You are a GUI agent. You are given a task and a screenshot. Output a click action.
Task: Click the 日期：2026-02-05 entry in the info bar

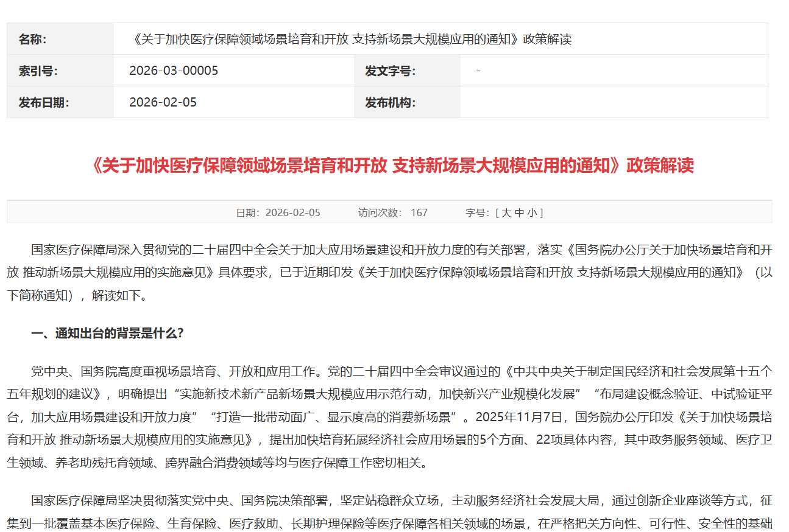tap(278, 212)
